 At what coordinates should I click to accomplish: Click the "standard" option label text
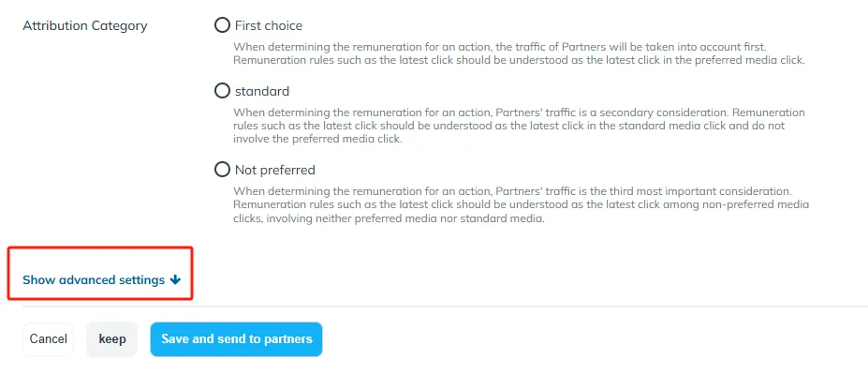tap(262, 91)
